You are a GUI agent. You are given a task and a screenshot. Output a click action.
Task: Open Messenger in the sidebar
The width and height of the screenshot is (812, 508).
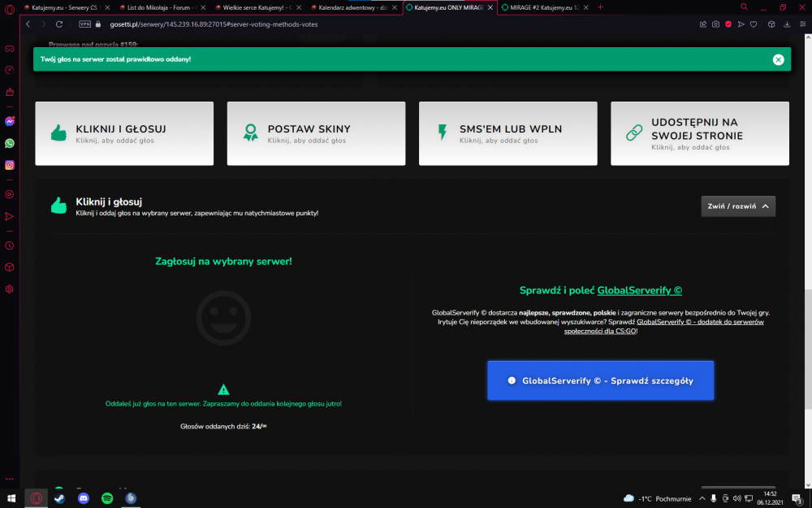[9, 121]
